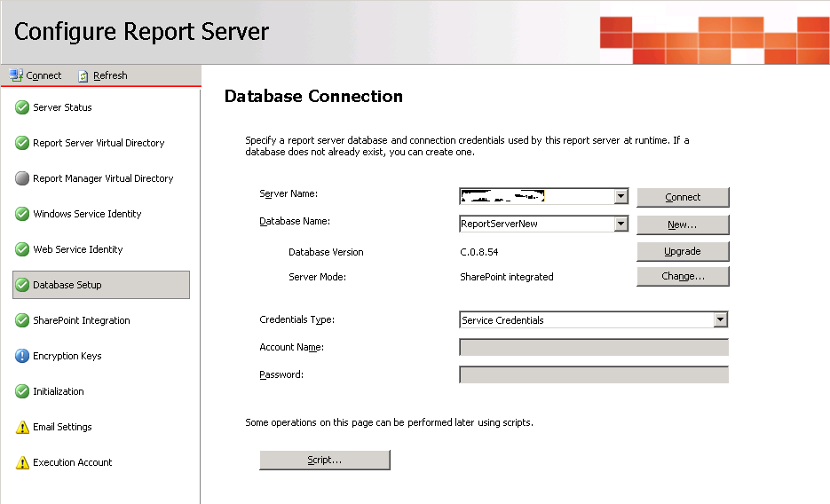Open the Server Status page

[62, 107]
